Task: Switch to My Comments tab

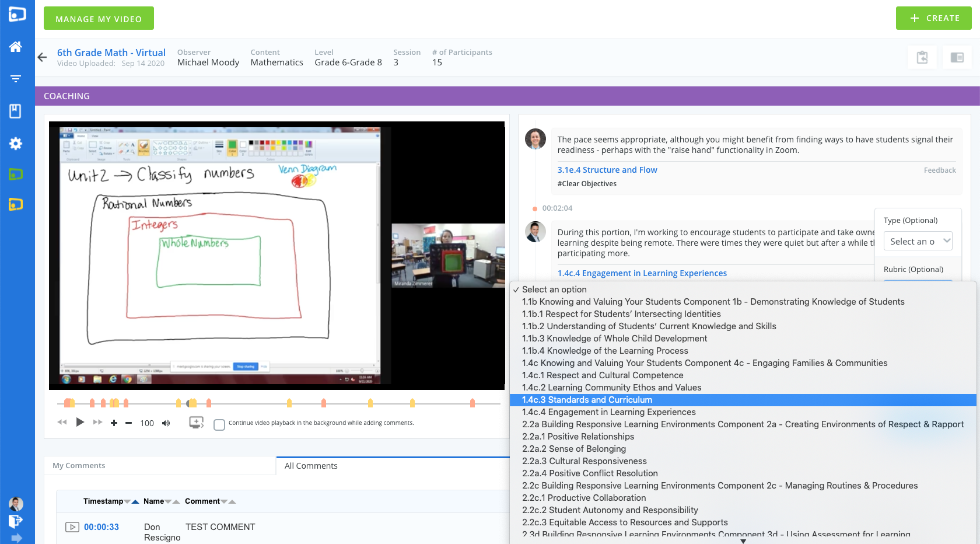Action: 79,466
